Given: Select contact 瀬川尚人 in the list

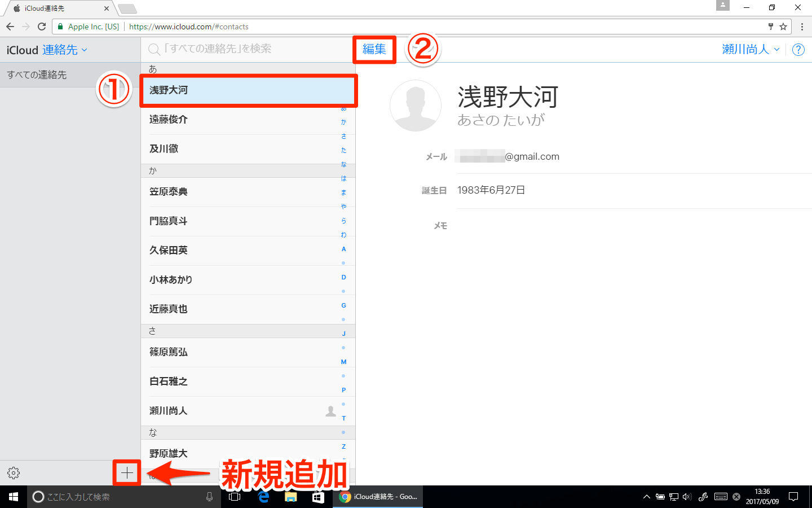Looking at the screenshot, I should click(x=248, y=411).
